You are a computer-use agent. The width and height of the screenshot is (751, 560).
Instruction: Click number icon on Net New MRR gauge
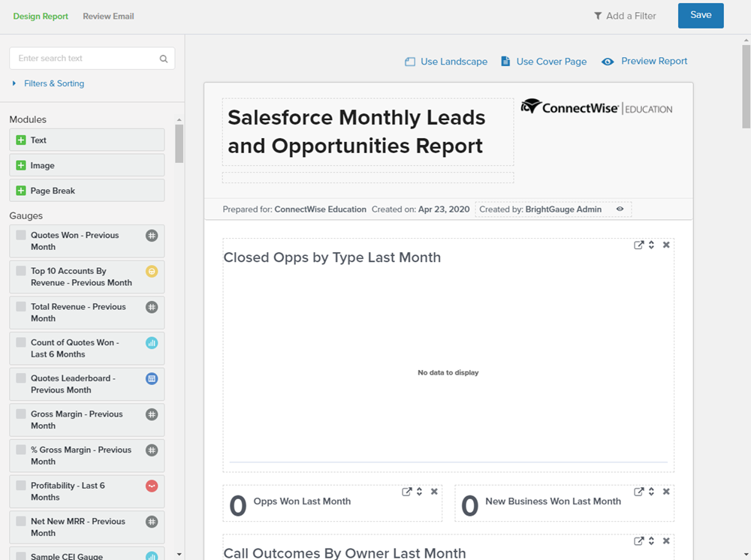coord(152,522)
